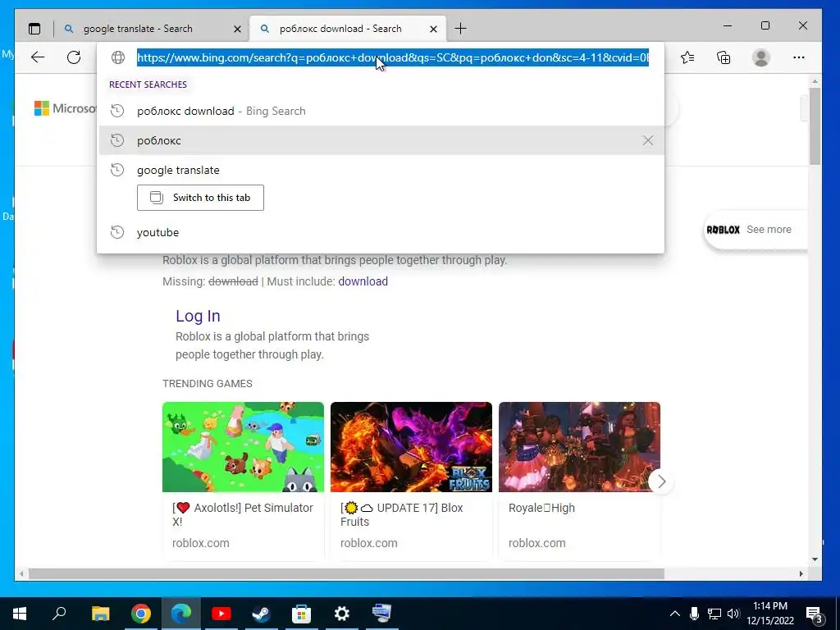Click Microsoft Edge taskbar icon

click(181, 614)
